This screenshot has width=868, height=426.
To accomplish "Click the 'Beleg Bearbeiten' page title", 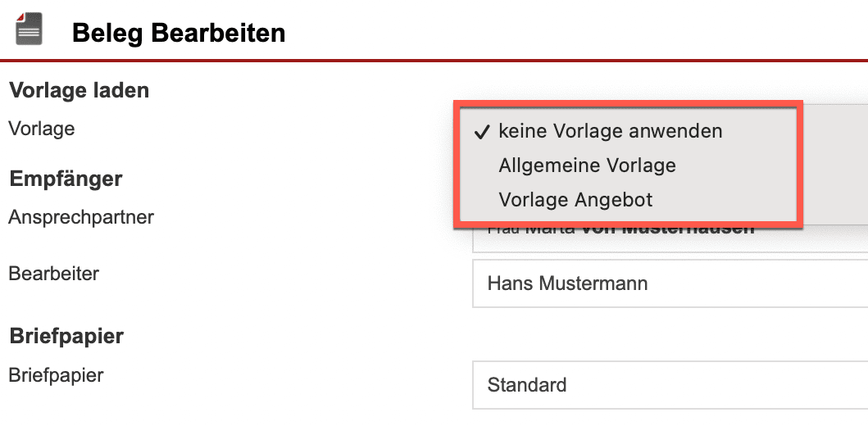I will (179, 34).
